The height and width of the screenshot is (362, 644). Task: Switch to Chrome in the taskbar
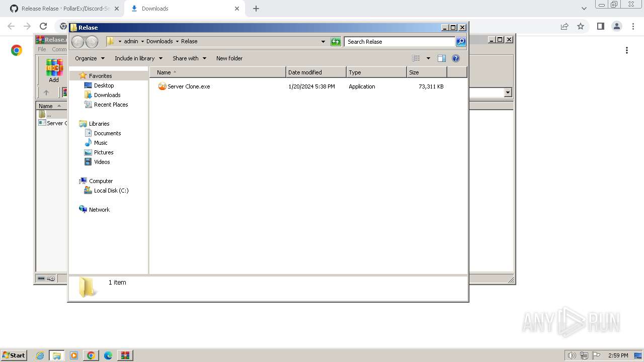pyautogui.click(x=91, y=355)
